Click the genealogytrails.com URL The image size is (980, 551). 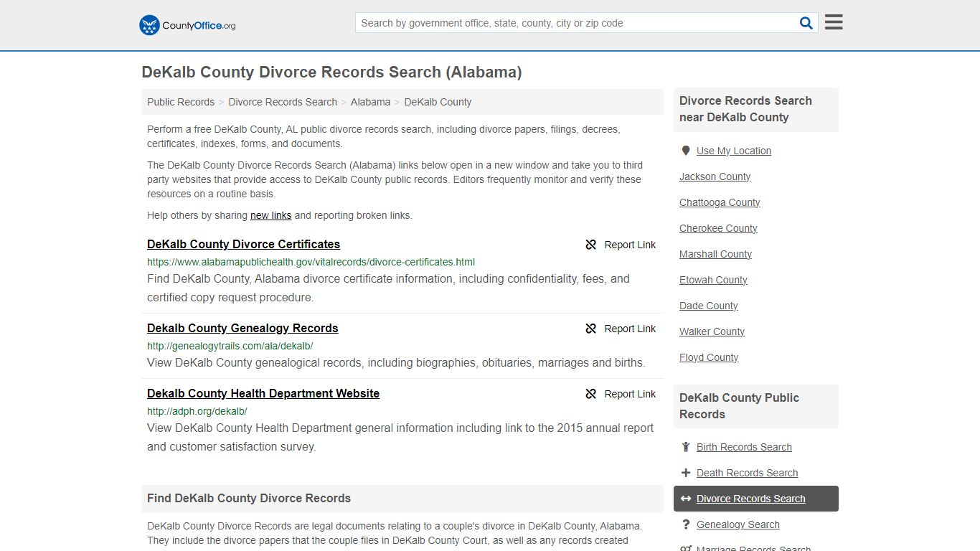click(230, 346)
